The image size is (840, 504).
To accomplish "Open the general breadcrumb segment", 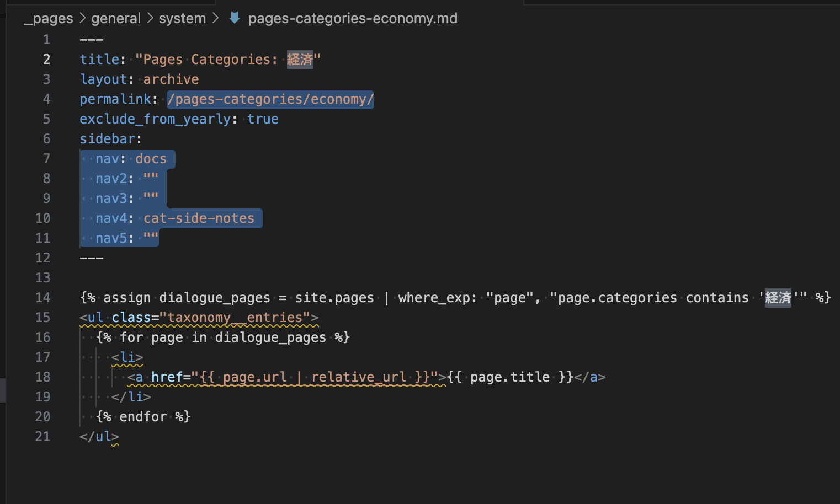I will click(x=116, y=18).
